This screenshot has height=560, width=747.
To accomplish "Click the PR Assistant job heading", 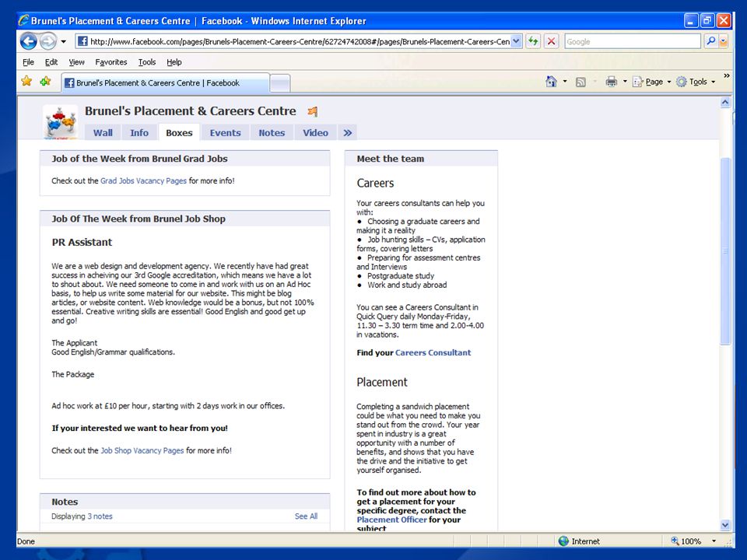I will click(82, 243).
